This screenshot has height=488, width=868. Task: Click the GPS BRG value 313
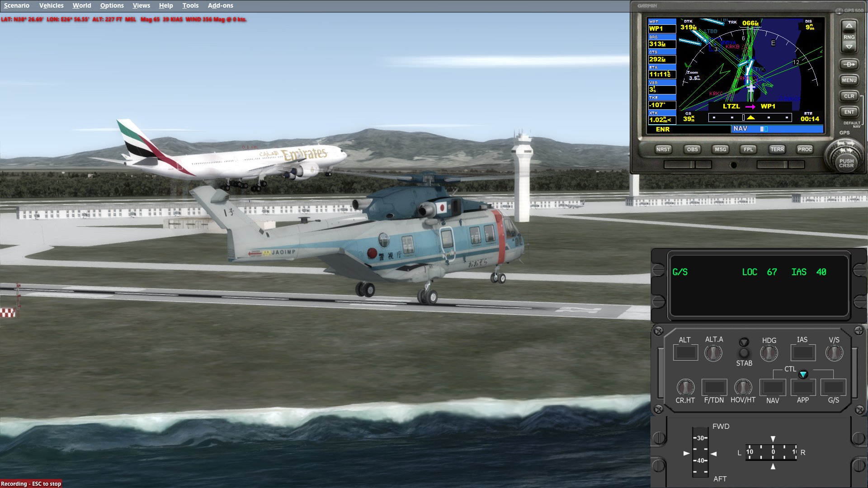tap(662, 44)
